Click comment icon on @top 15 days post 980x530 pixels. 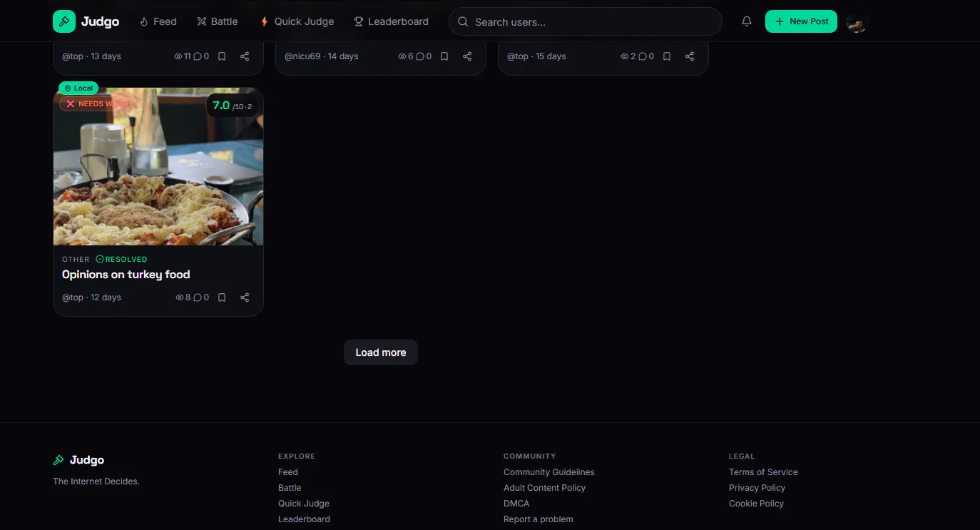643,56
